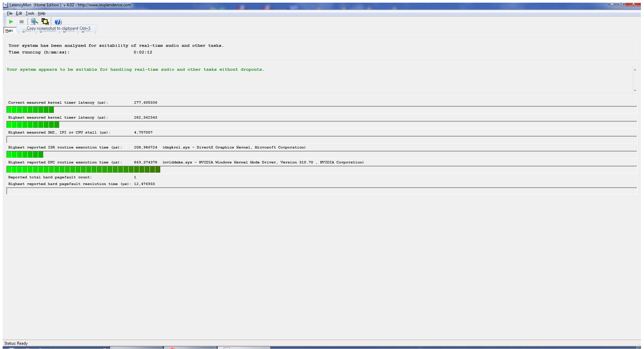
Task: Switch to the Drivers tab
Action: pos(68,31)
